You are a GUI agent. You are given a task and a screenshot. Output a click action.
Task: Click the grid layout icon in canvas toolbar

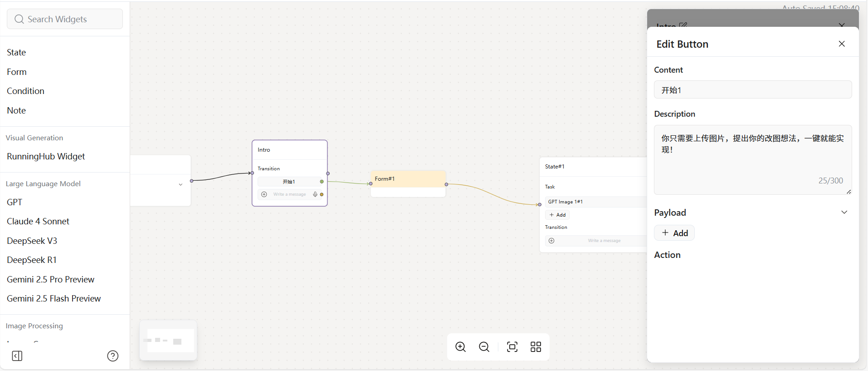536,347
